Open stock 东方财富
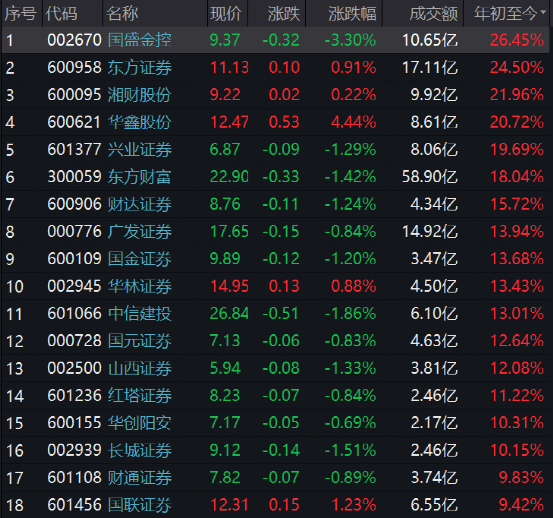 click(x=140, y=177)
